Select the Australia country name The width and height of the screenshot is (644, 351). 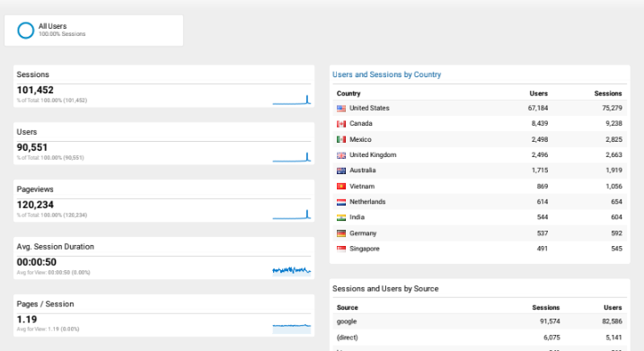362,170
